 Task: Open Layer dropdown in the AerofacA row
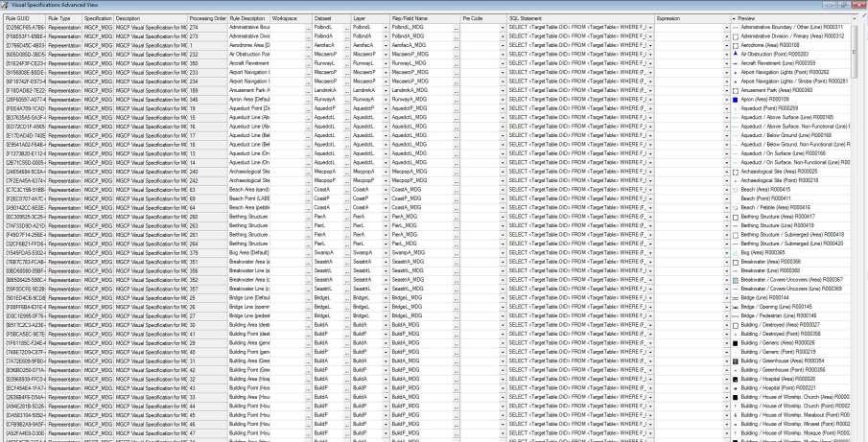(x=386, y=45)
